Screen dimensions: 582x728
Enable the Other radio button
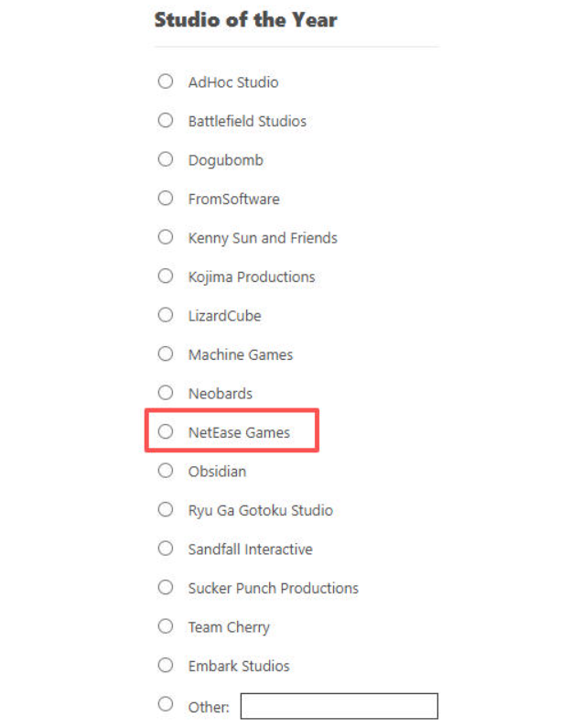click(x=166, y=704)
